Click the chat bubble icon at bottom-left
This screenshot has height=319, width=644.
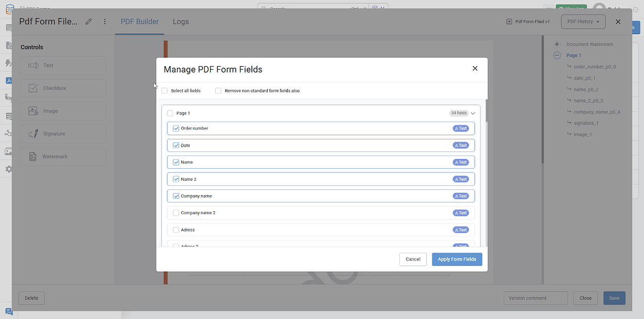point(9,311)
